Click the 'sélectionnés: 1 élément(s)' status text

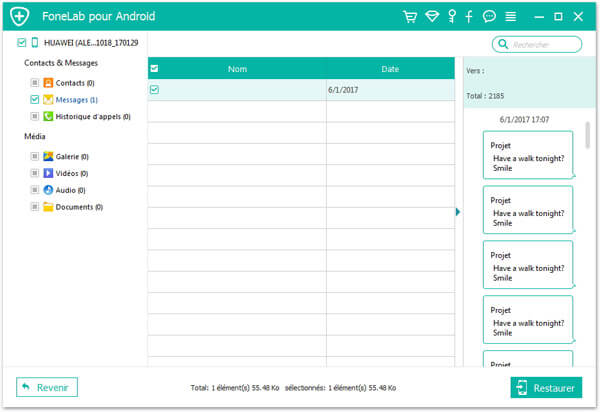(340, 388)
